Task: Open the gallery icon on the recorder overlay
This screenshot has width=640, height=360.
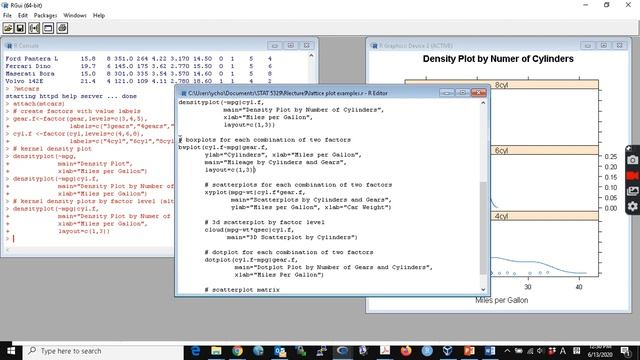Action: click(632, 191)
